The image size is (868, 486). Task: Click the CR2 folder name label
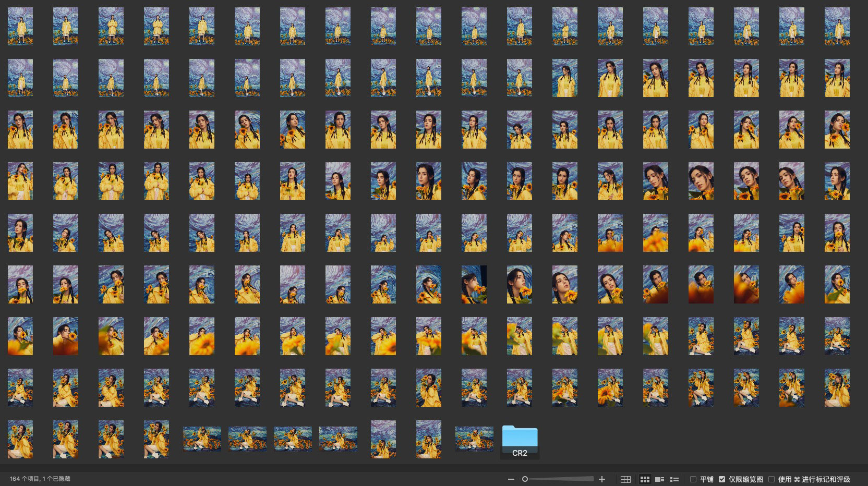click(x=520, y=453)
